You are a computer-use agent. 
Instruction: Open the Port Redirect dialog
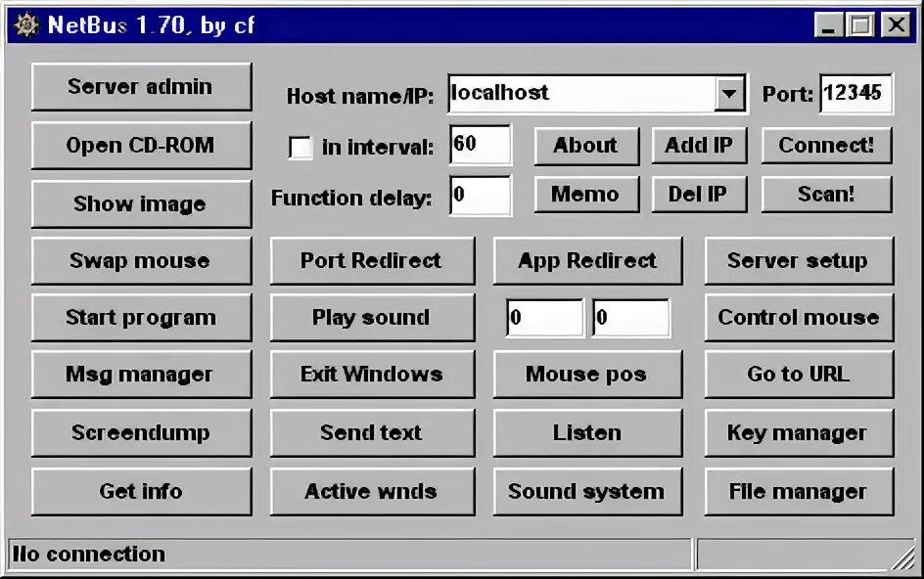pyautogui.click(x=372, y=260)
